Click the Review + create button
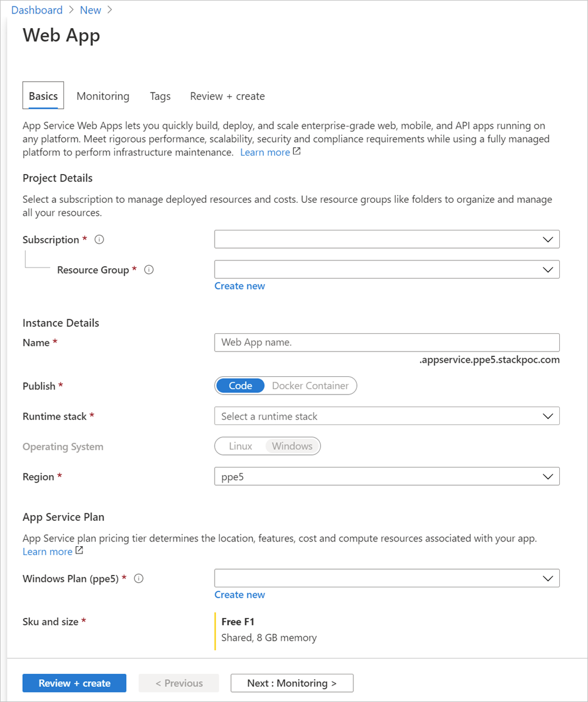588x702 pixels. coord(74,683)
